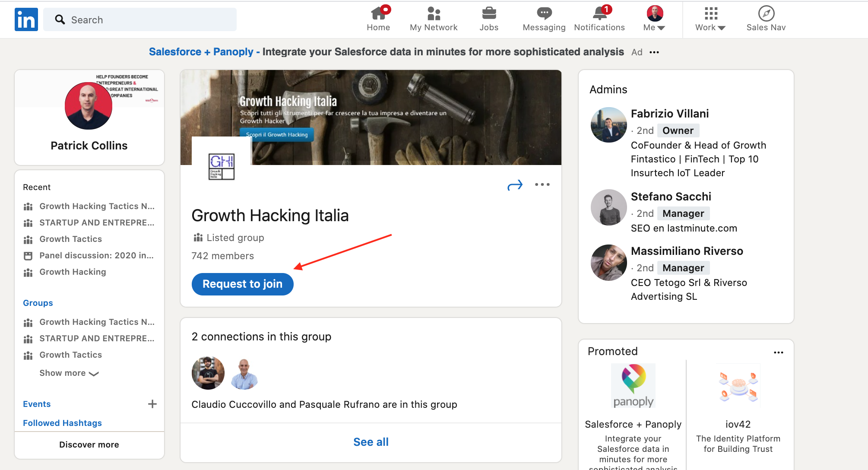Screen dimensions: 868x470
Task: Open Claudio Cuccovillo connection photo
Action: point(208,373)
